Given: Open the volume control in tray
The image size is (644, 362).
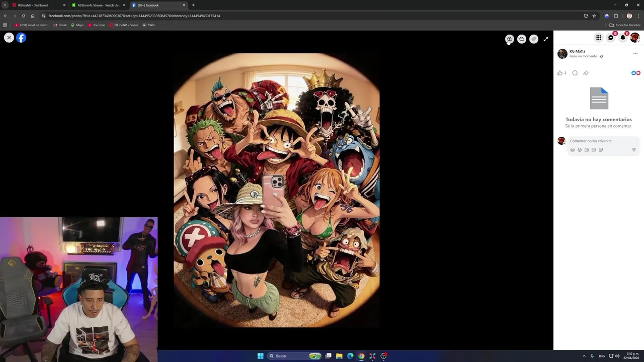Looking at the screenshot, I should [617, 356].
